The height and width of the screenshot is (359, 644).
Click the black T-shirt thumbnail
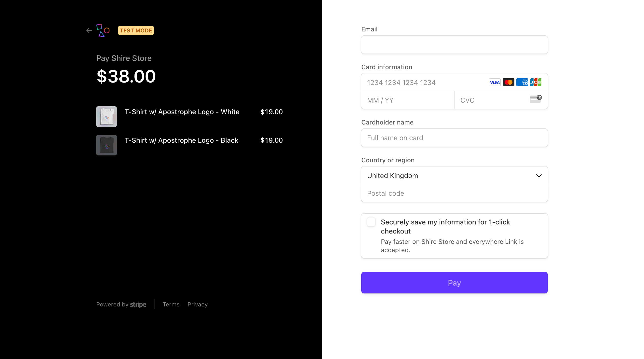point(107,145)
